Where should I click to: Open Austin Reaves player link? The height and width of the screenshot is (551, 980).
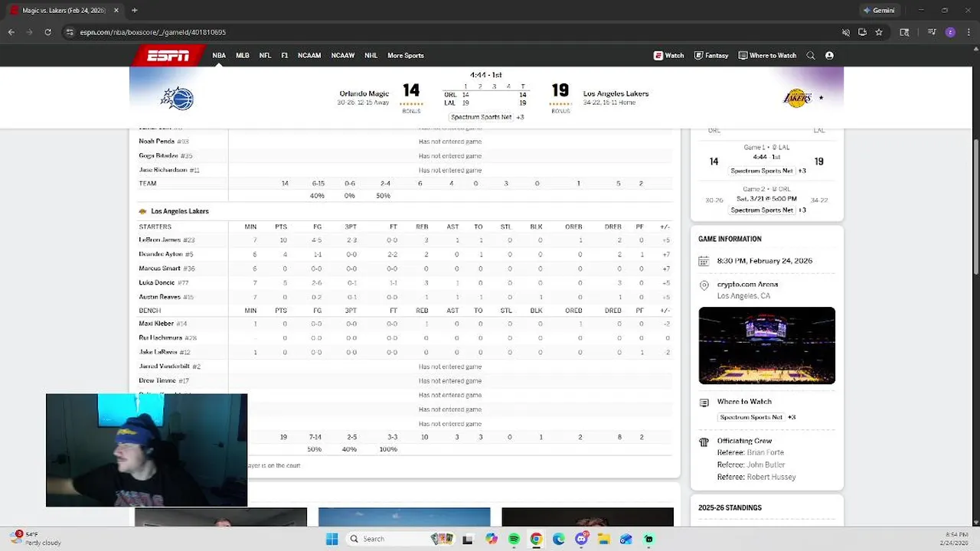[159, 297]
